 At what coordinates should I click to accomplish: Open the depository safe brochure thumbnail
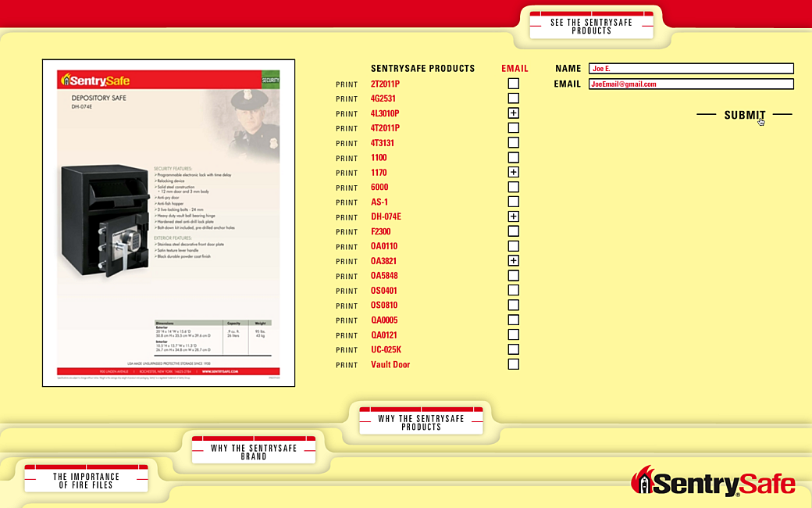tap(169, 223)
